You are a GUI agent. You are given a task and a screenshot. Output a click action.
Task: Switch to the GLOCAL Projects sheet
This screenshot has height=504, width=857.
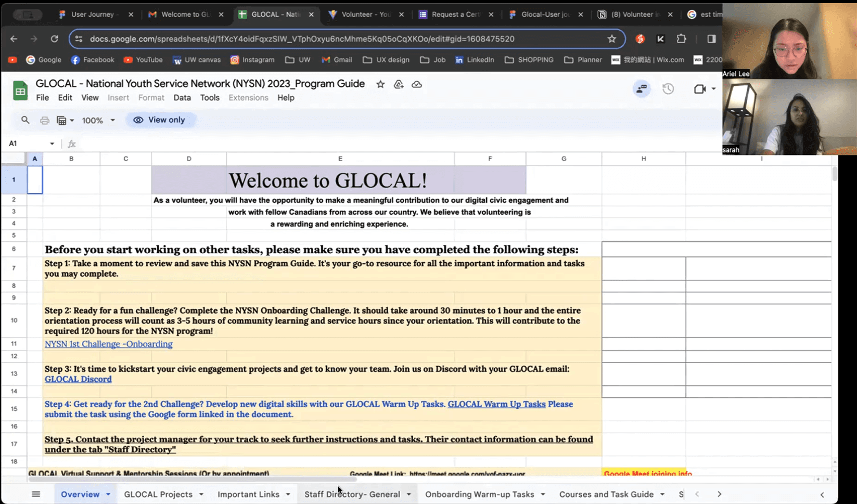(x=158, y=494)
